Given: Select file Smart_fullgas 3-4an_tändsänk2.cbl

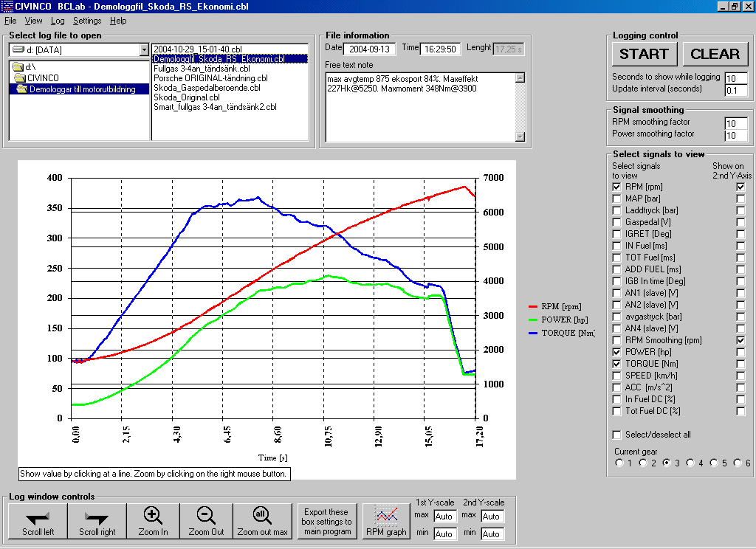Looking at the screenshot, I should pyautogui.click(x=215, y=107).
